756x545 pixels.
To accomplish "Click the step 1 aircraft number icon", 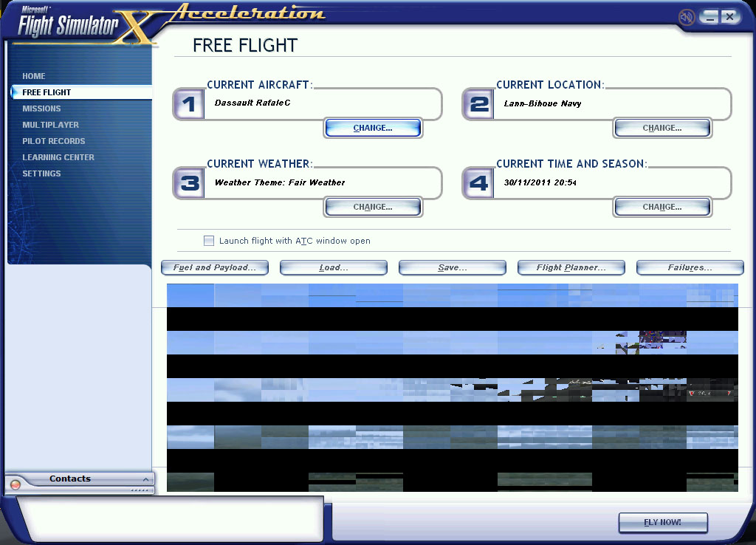I will [x=188, y=103].
